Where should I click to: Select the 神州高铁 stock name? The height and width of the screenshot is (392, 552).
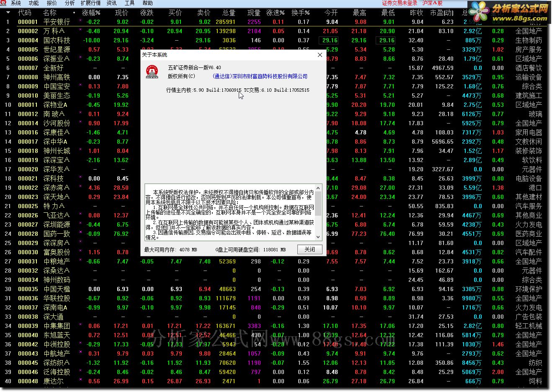coord(57,77)
